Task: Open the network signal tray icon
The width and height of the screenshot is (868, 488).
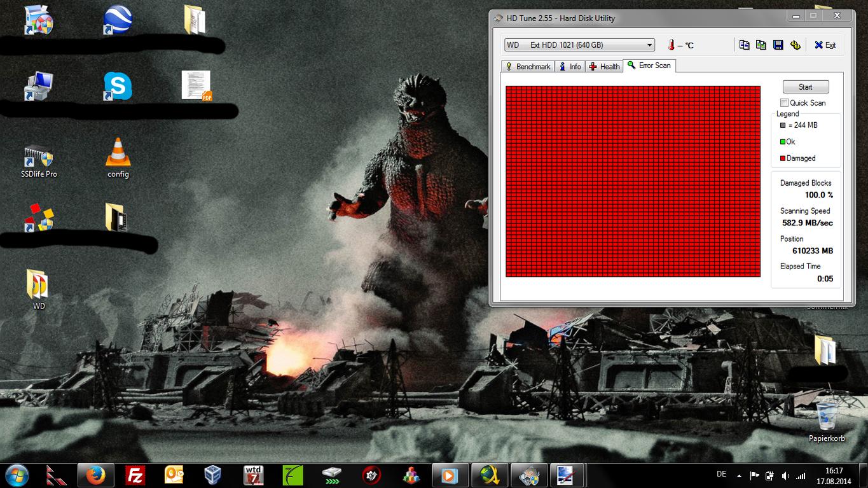Action: [x=801, y=475]
